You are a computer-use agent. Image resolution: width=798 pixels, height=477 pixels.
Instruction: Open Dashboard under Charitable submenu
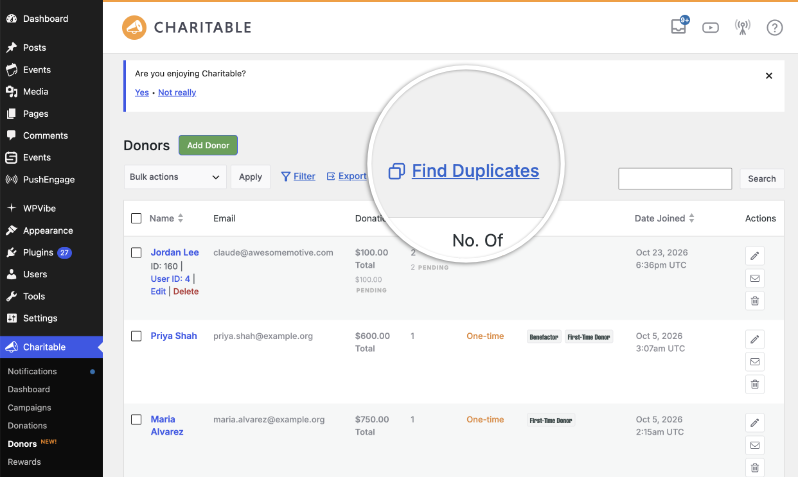coord(28,389)
